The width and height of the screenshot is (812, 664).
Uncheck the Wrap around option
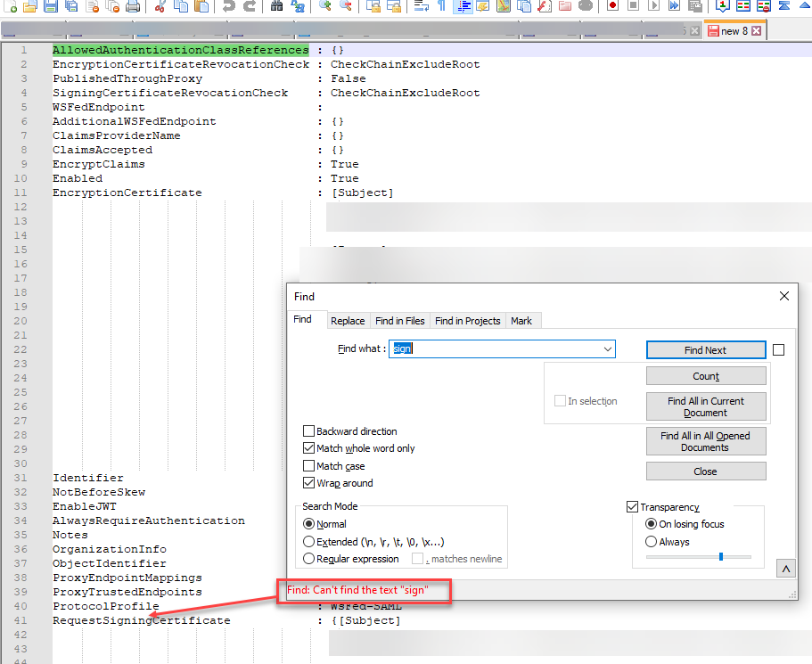point(308,483)
